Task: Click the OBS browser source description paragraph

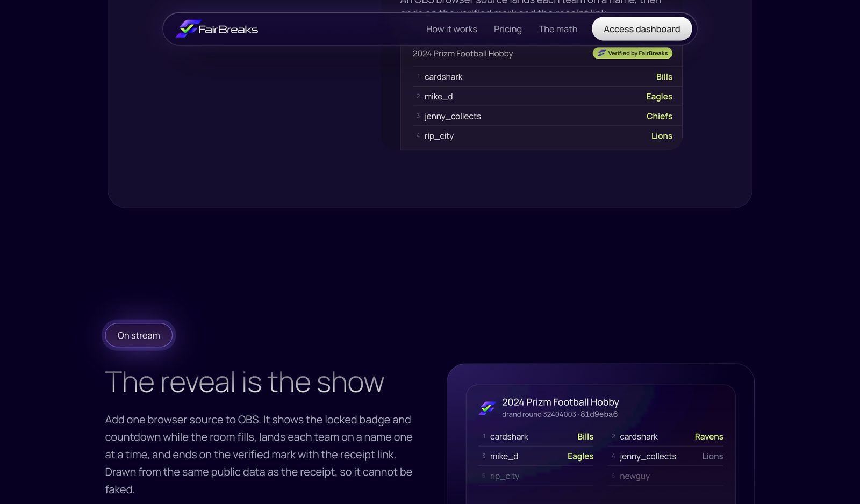Action: pos(259,455)
